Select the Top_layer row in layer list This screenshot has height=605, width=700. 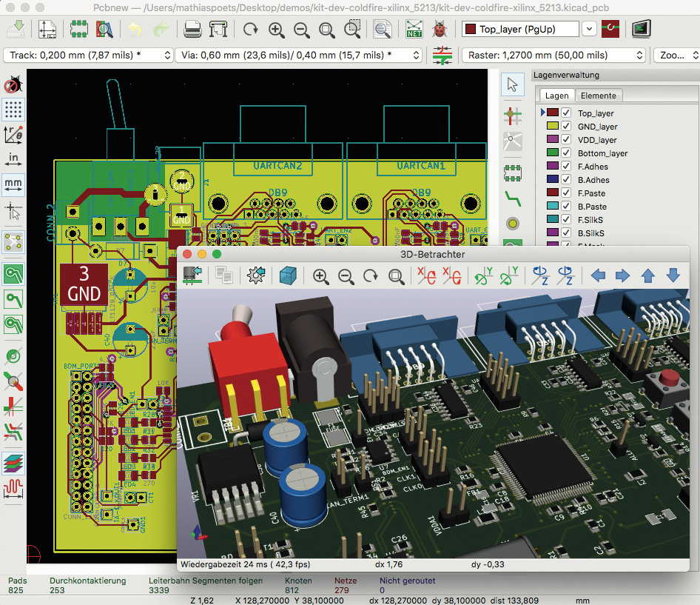(596, 113)
